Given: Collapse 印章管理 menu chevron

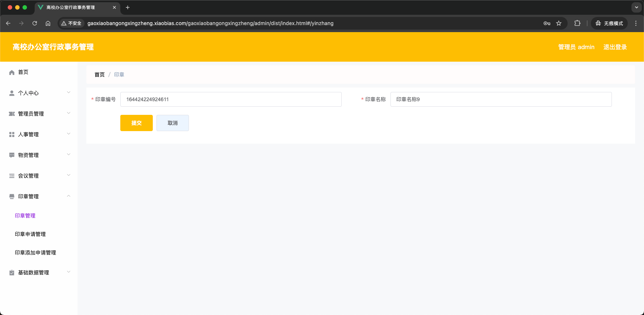Looking at the screenshot, I should point(69,196).
